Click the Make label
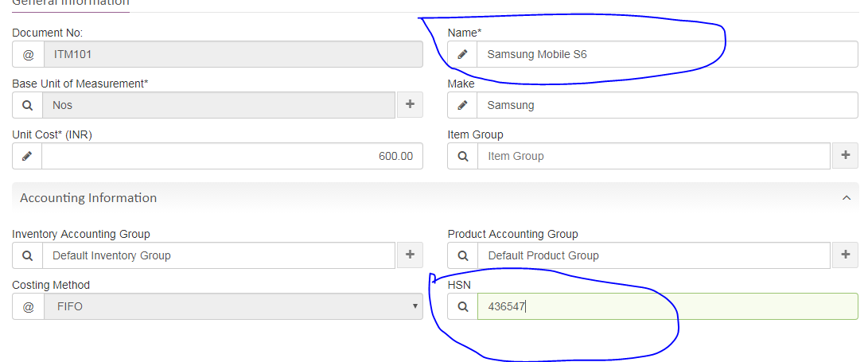Screen dimensions: 868x362 461,84
